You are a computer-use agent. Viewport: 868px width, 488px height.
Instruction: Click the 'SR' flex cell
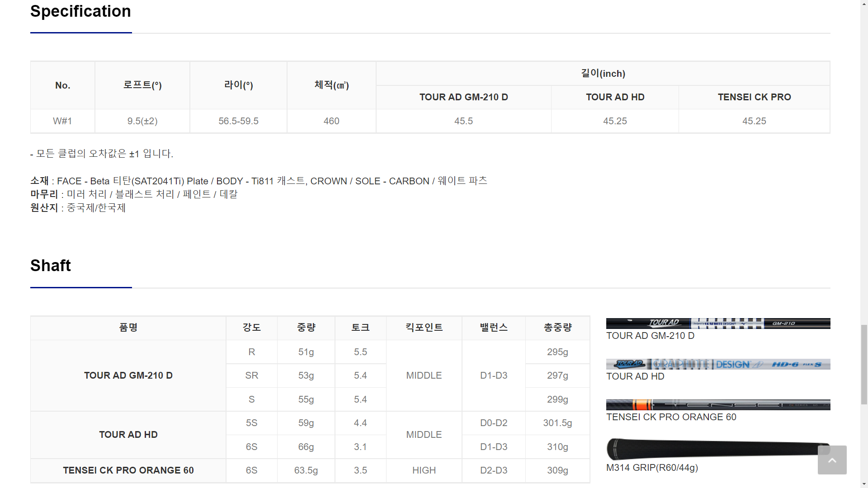point(252,375)
